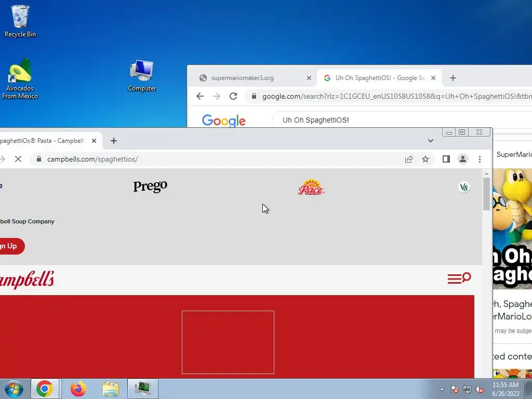The height and width of the screenshot is (399, 532).
Task: Expand the tab search chevron
Action: pos(431,141)
